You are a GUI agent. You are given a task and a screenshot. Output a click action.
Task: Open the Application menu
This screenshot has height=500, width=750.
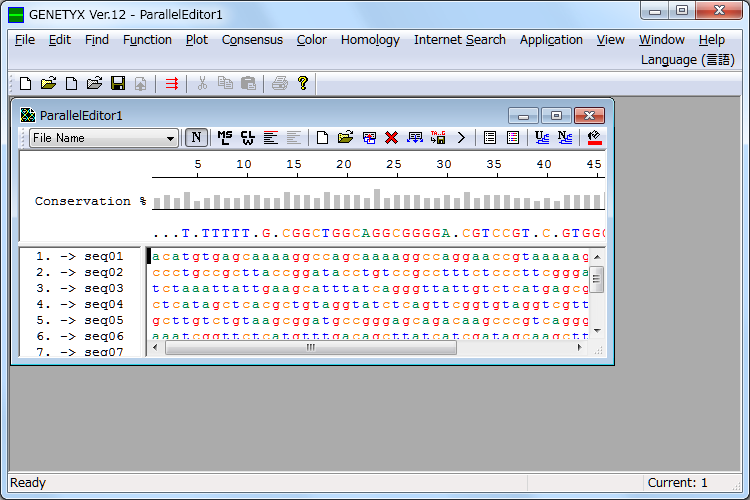coord(551,40)
